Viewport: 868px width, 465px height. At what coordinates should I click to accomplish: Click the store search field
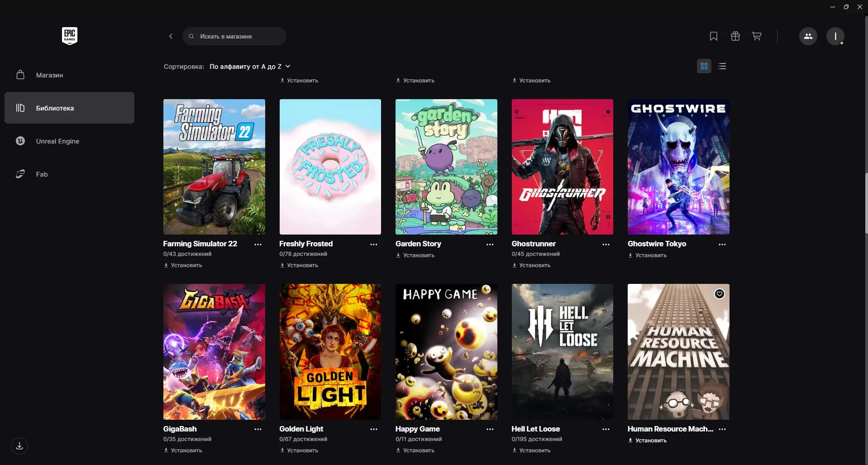234,36
